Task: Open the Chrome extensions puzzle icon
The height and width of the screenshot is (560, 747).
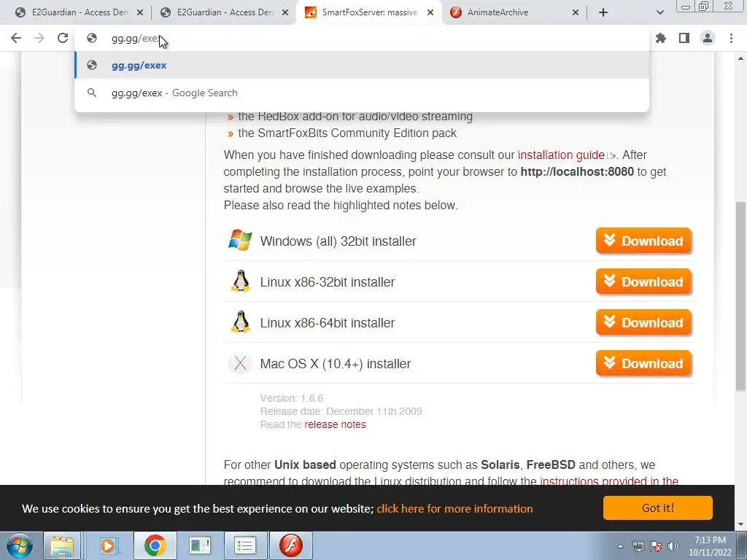Action: pyautogui.click(x=661, y=38)
